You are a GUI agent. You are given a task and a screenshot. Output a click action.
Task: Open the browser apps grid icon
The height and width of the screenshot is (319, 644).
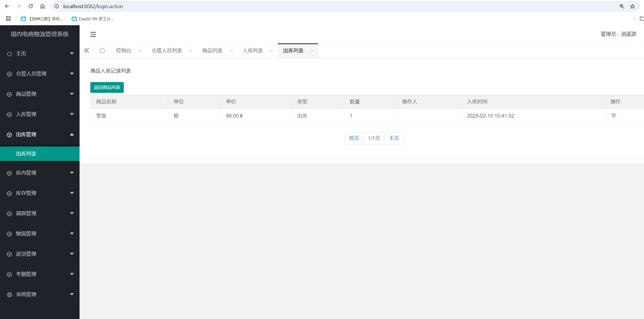[8, 19]
